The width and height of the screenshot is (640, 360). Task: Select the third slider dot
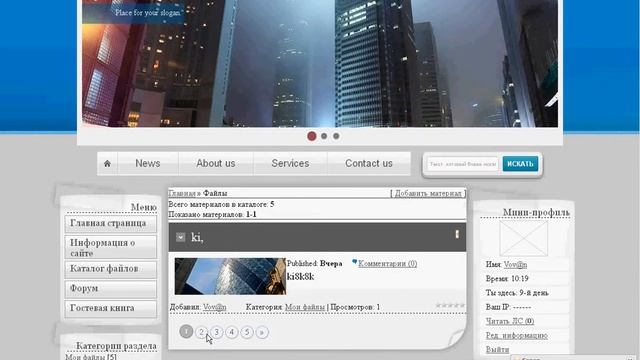tap(336, 136)
